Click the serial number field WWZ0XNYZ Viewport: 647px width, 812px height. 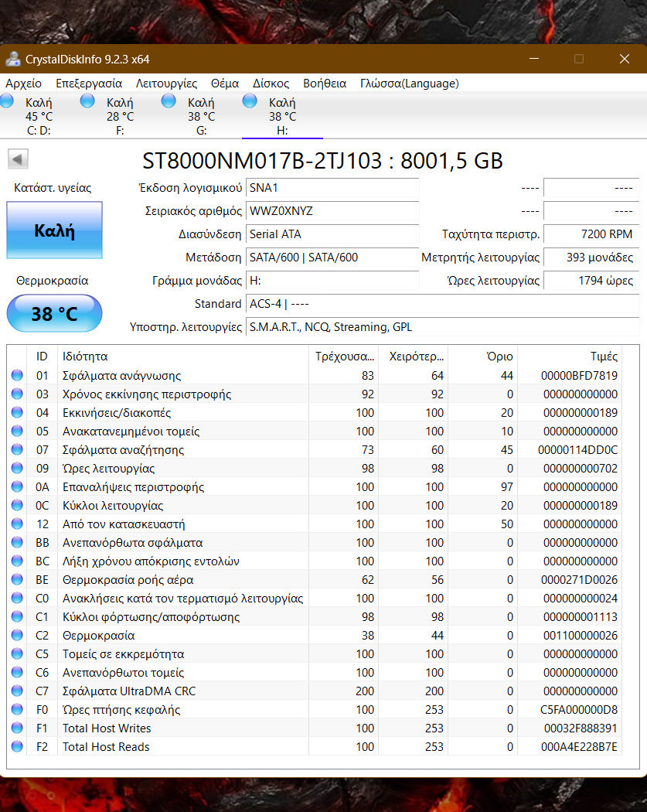(332, 211)
